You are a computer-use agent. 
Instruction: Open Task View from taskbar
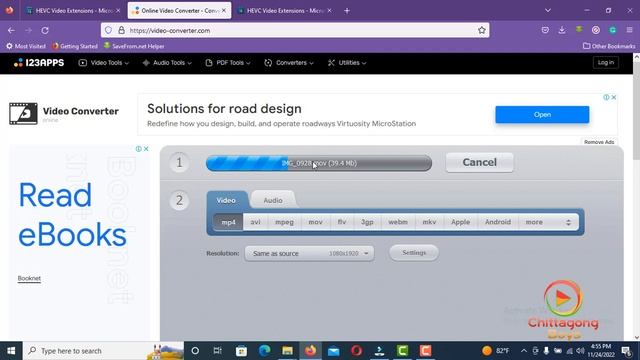click(x=218, y=351)
